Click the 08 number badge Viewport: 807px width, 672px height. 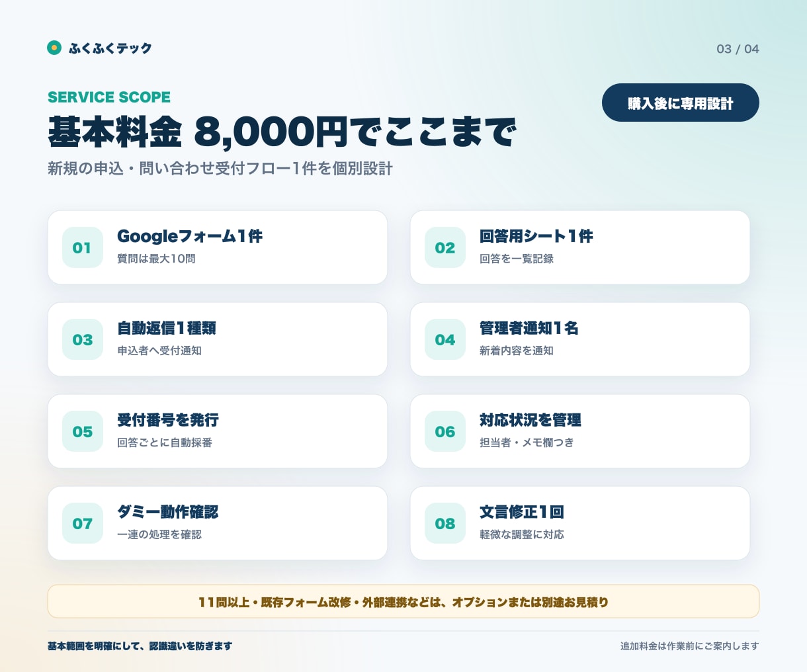[445, 523]
